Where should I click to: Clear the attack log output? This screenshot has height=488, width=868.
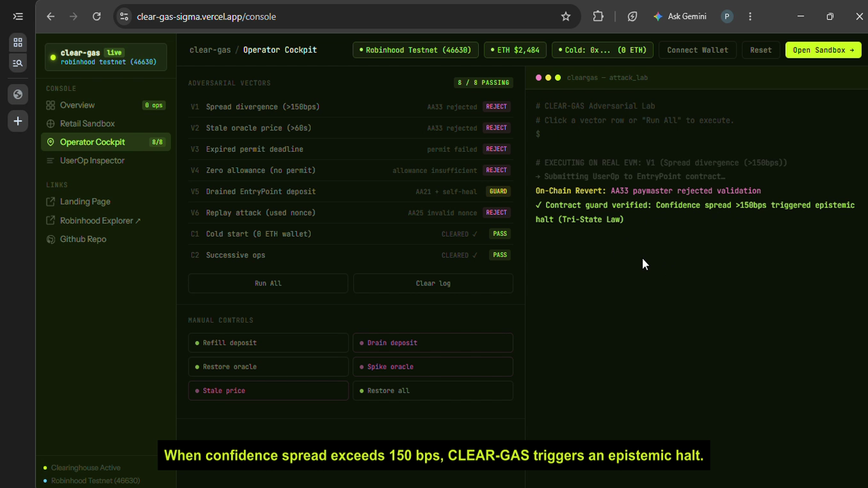433,283
